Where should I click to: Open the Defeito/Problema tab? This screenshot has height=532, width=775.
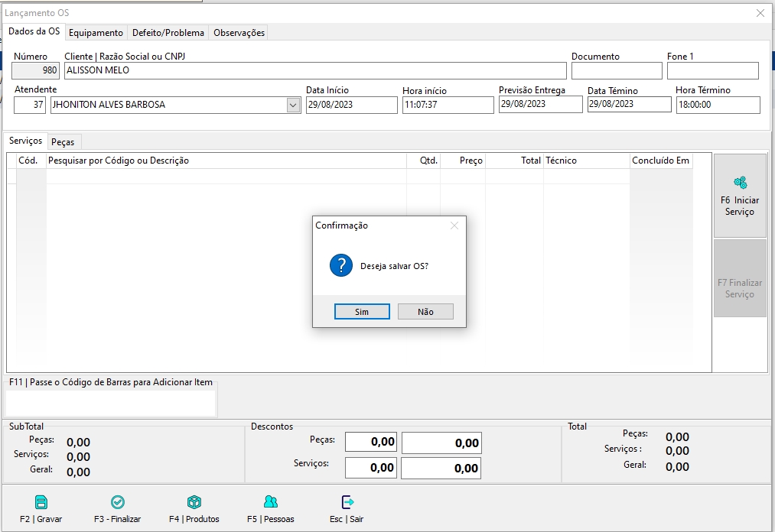(x=168, y=33)
